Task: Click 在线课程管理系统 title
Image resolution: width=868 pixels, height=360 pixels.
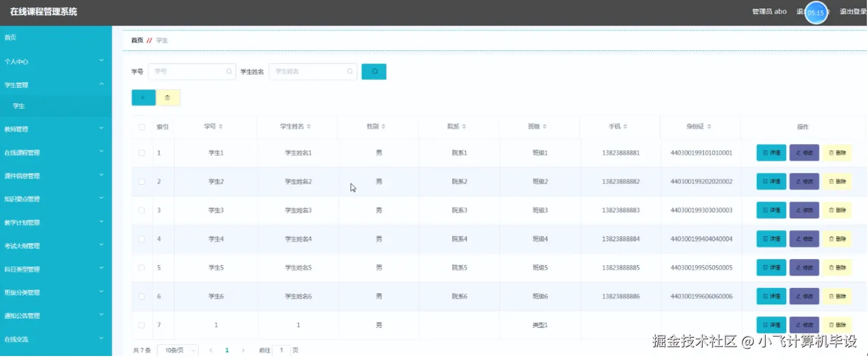Action: [44, 12]
